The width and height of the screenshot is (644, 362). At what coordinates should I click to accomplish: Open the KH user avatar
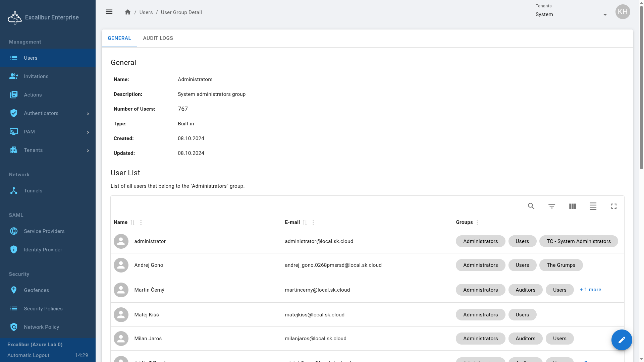(623, 12)
